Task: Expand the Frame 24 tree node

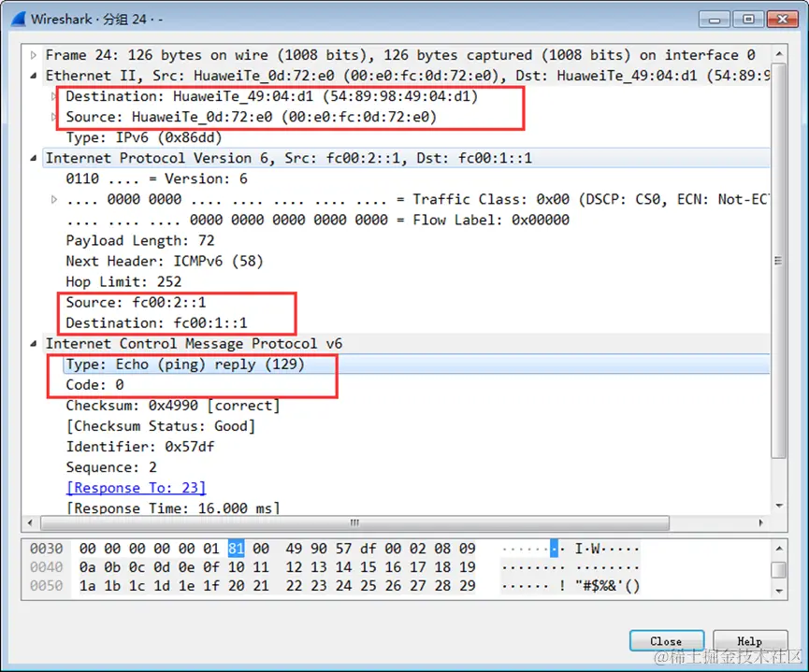Action: pyautogui.click(x=34, y=55)
